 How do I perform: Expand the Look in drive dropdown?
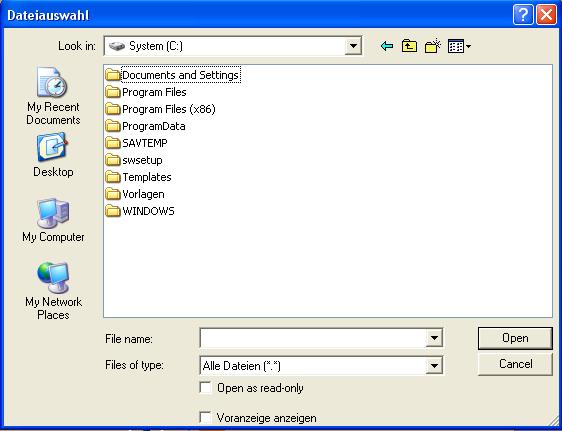tap(353, 46)
